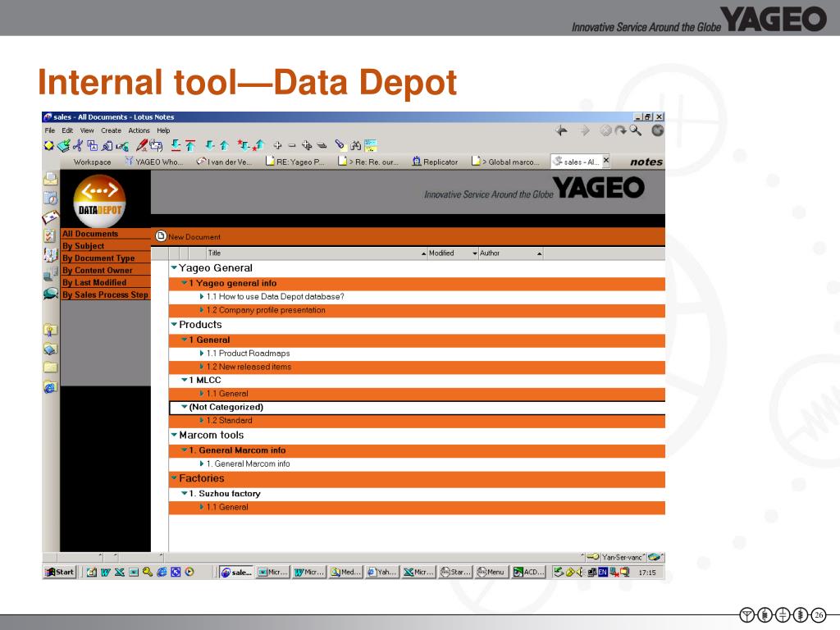Expand 1.2 Company profile presentation row

tap(202, 309)
